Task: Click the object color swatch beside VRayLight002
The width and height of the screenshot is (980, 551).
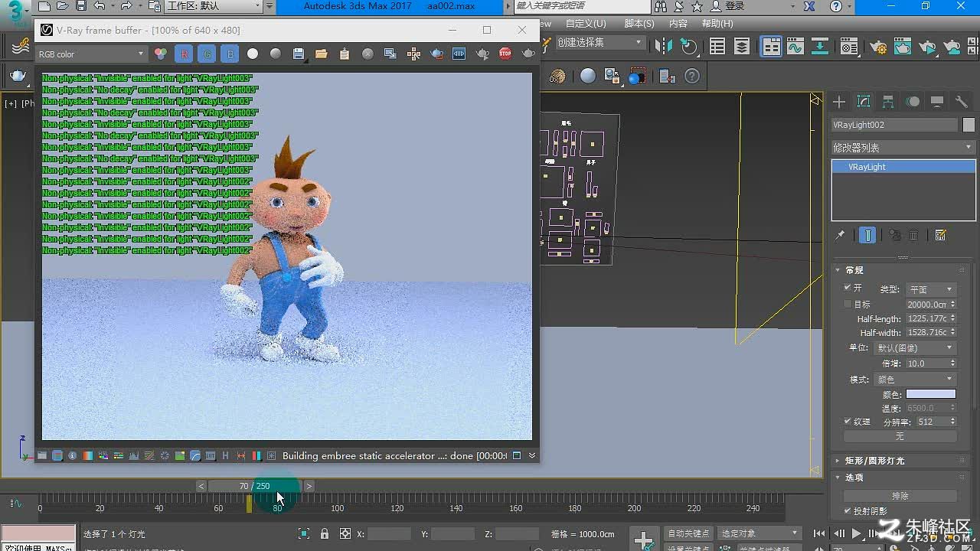Action: point(969,125)
